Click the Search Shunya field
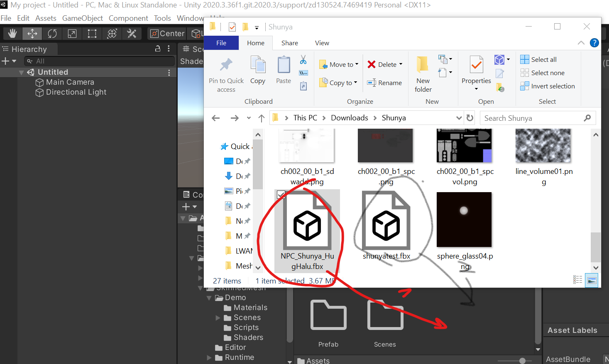609x364 pixels. (538, 118)
